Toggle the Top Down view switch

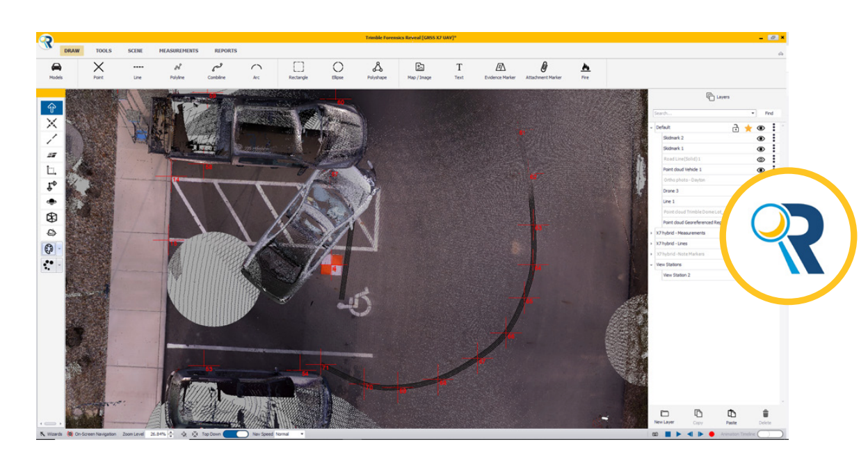(236, 434)
